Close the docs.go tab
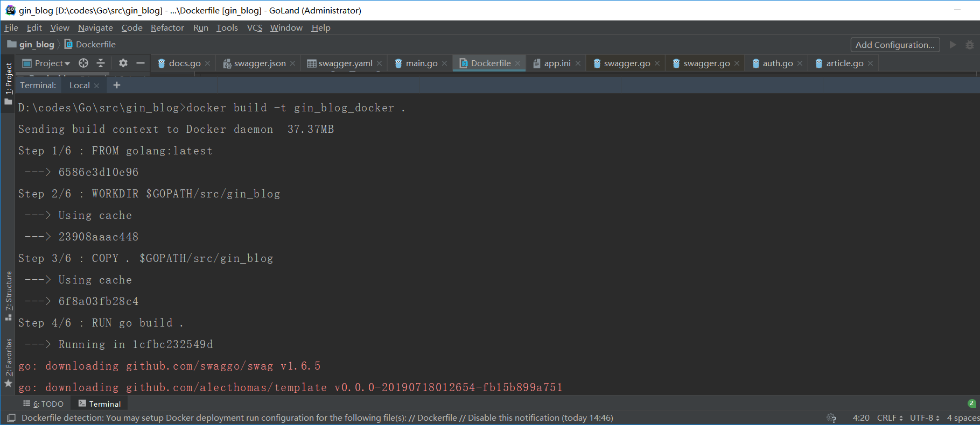The width and height of the screenshot is (980, 425). coord(208,63)
